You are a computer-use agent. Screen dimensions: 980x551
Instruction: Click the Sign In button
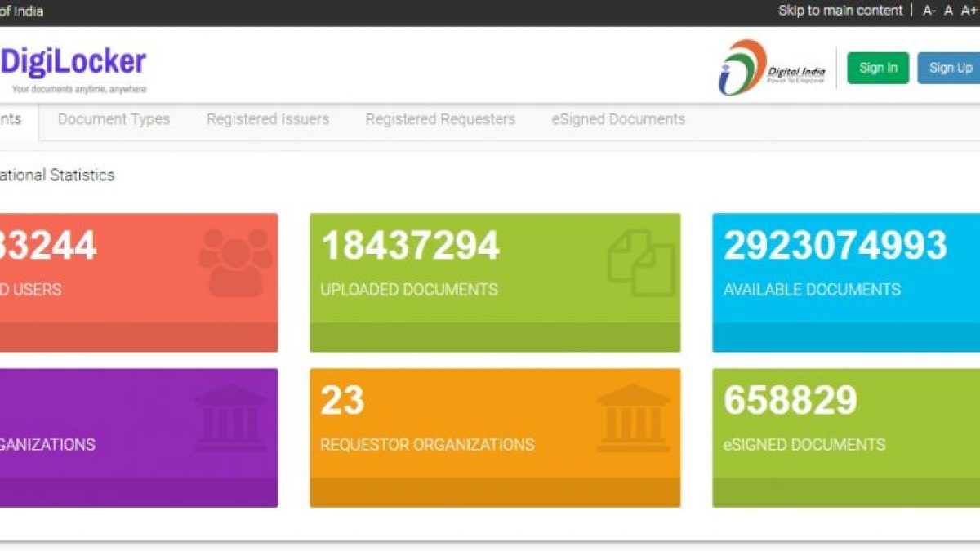878,68
